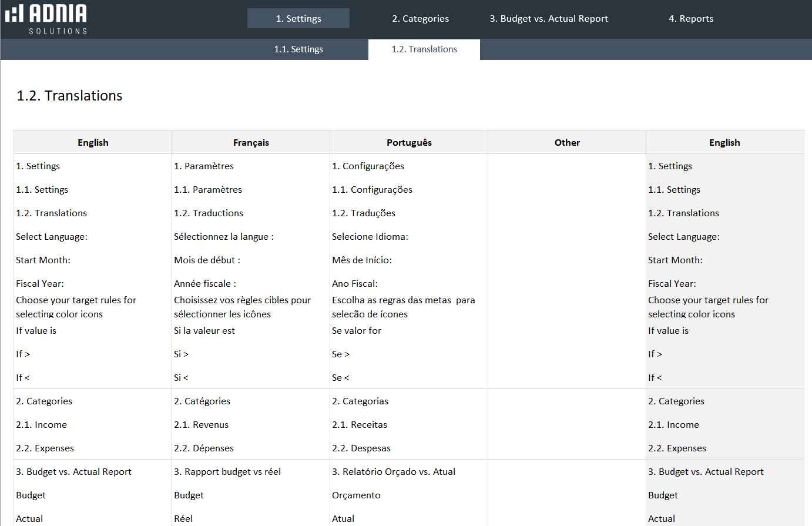
Task: Open the 1. Settings main tab
Action: tap(298, 18)
